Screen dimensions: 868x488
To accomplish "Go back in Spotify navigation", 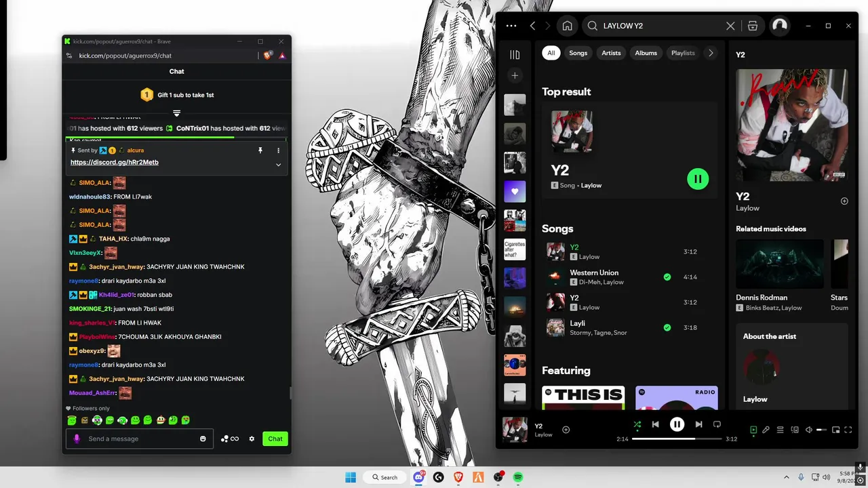I will pos(532,26).
